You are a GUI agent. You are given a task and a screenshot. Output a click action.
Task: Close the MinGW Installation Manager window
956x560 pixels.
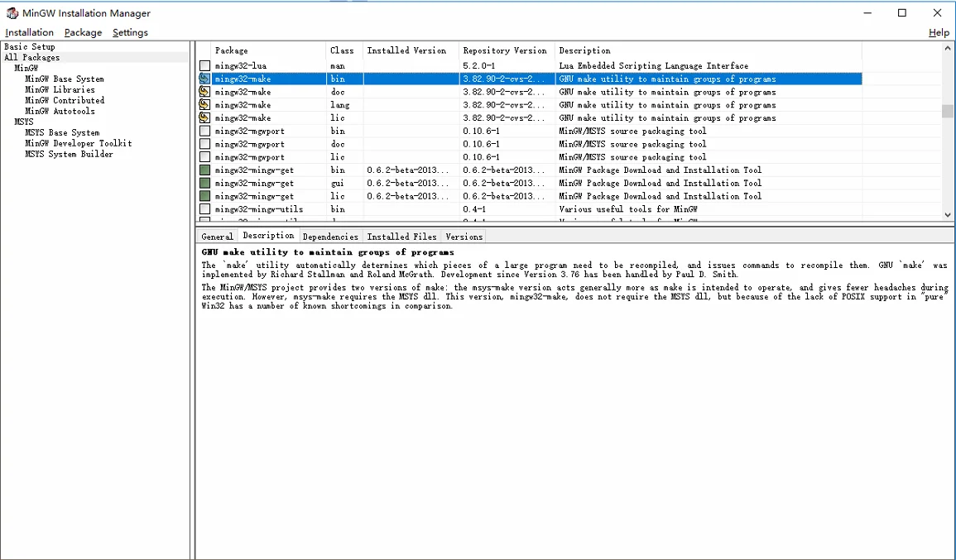(938, 12)
